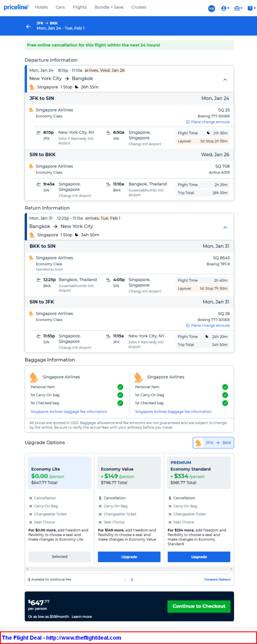
Task: Select the JFK → BKK flight toggle
Action: (213, 443)
